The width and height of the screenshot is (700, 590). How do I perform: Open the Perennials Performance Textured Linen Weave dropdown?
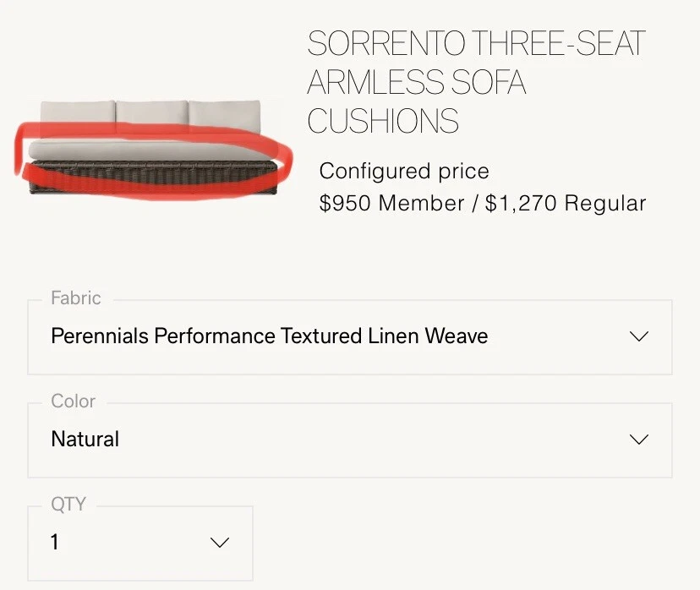(x=349, y=337)
